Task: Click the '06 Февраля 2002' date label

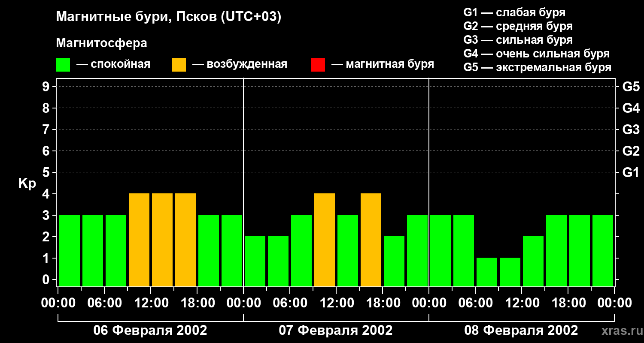Action: [150, 331]
